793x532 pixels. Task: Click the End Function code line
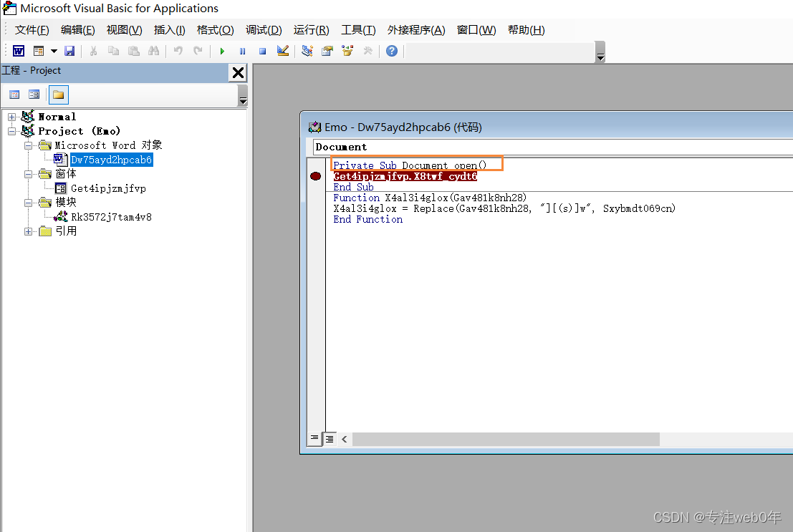368,219
